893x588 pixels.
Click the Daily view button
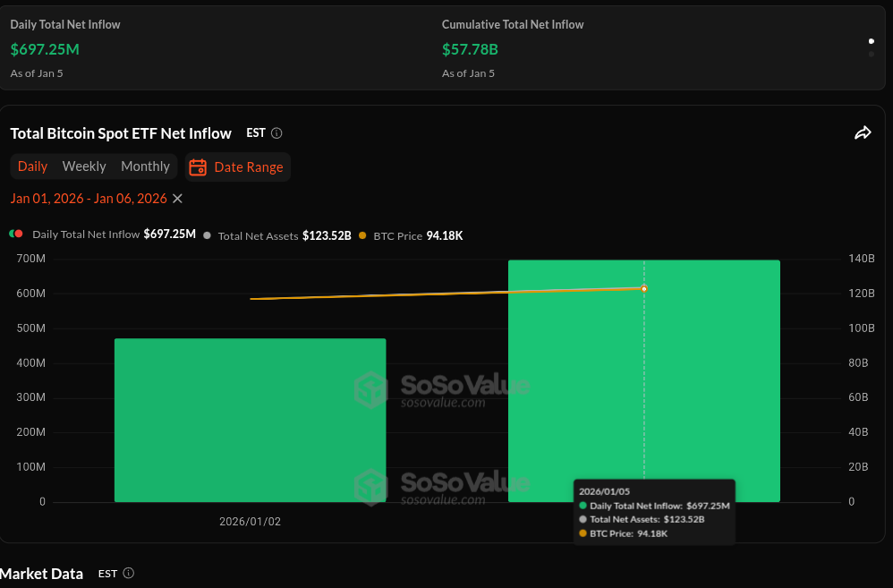click(x=33, y=166)
